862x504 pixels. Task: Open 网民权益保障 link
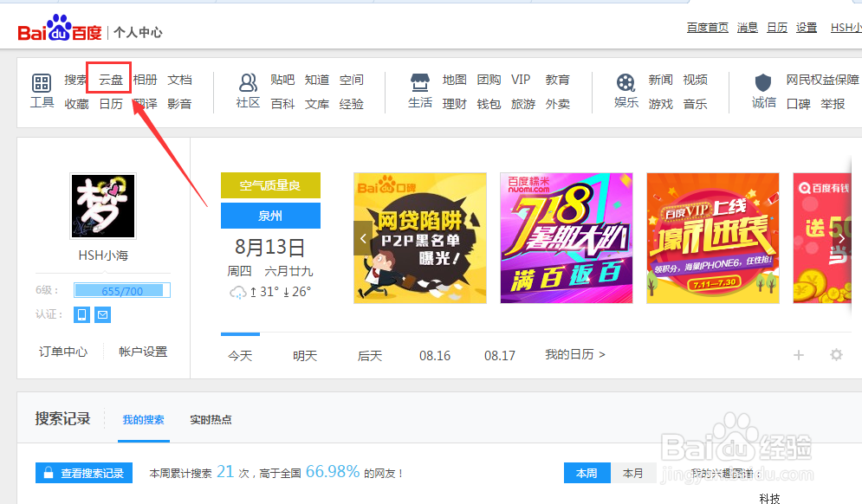coord(822,80)
